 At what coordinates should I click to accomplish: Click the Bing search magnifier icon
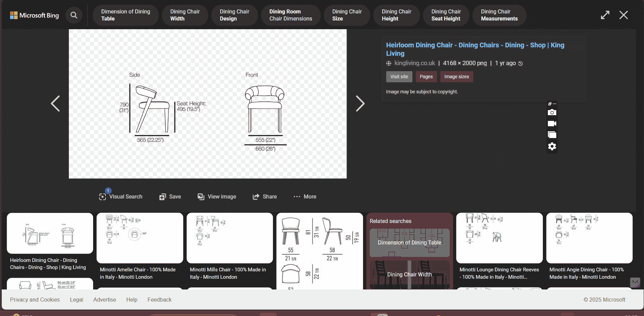point(74,15)
